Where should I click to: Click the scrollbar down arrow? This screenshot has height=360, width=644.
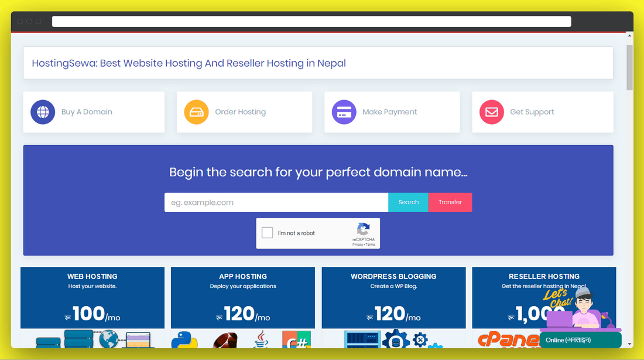[629, 344]
